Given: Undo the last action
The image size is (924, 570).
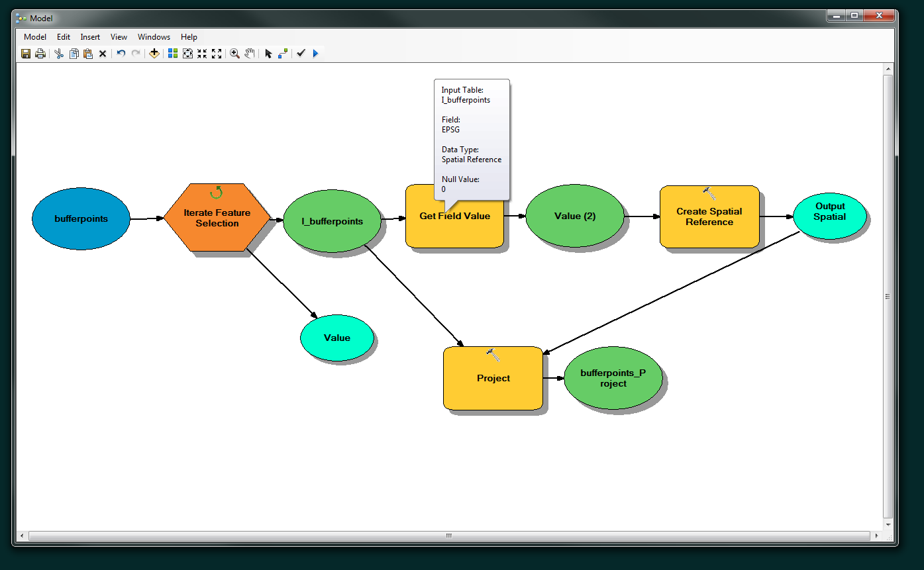Looking at the screenshot, I should pos(121,54).
